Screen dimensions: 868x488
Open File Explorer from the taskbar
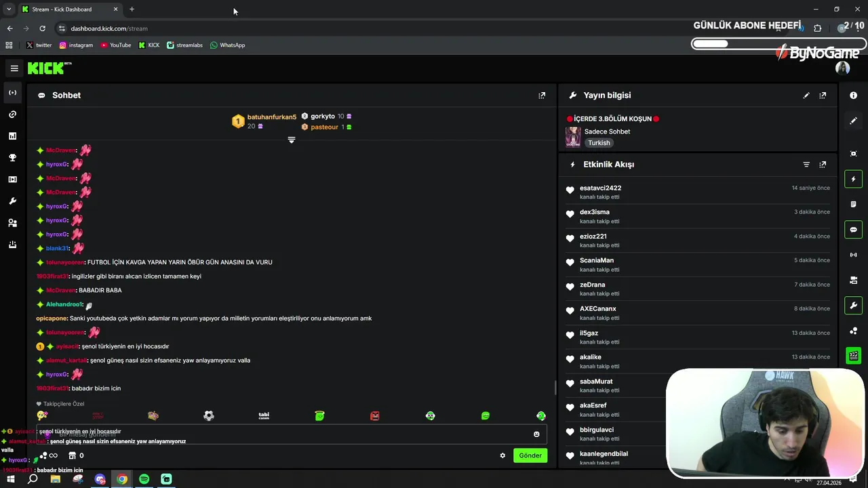pyautogui.click(x=56, y=479)
